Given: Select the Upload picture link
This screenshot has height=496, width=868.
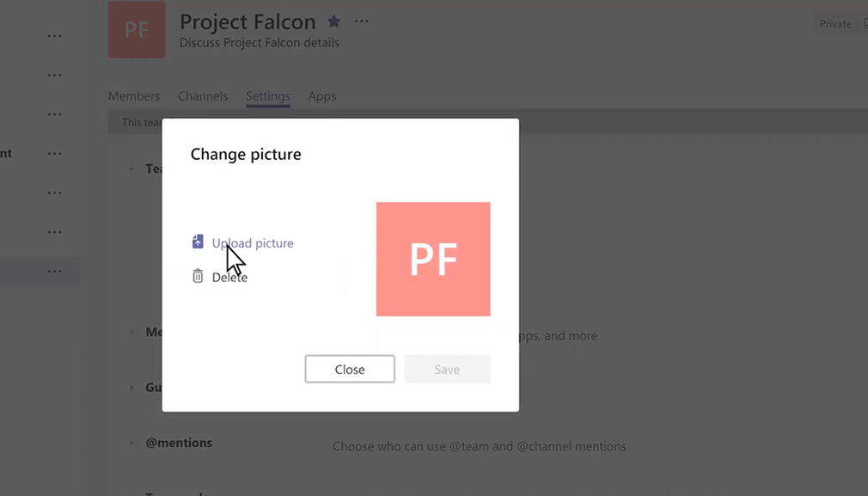Looking at the screenshot, I should coord(253,242).
